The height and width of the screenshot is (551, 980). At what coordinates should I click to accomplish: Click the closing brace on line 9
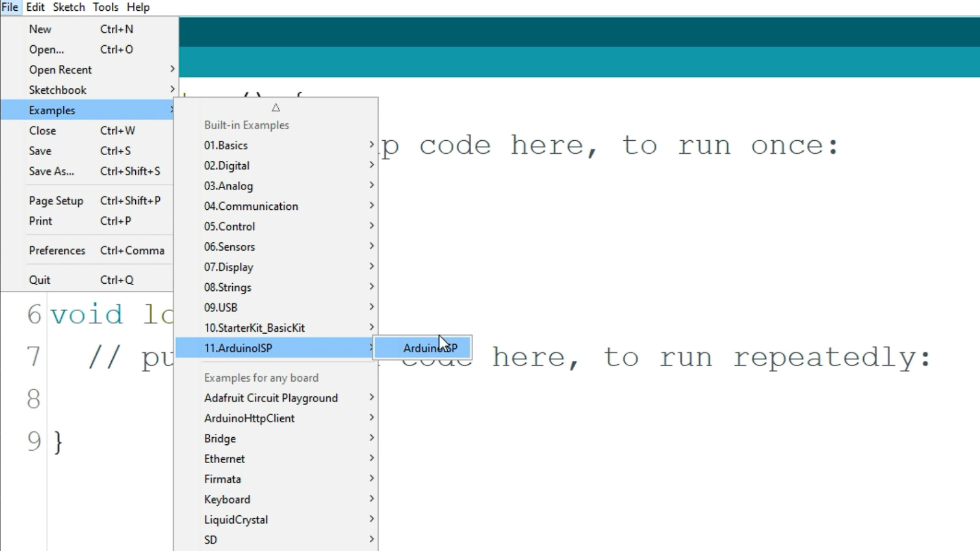pyautogui.click(x=58, y=442)
